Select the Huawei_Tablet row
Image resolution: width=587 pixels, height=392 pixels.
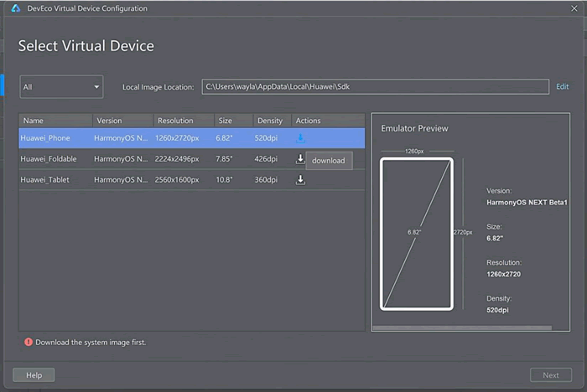pos(192,180)
